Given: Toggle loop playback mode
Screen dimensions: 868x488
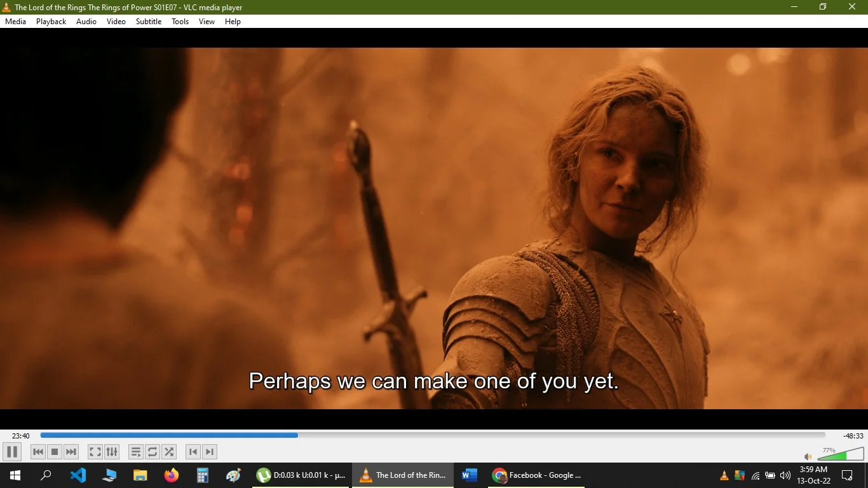Looking at the screenshot, I should click(x=153, y=452).
